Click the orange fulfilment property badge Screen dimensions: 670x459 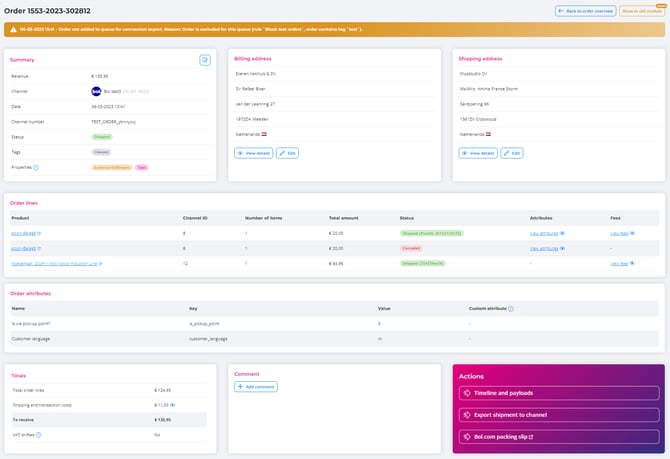coord(112,168)
